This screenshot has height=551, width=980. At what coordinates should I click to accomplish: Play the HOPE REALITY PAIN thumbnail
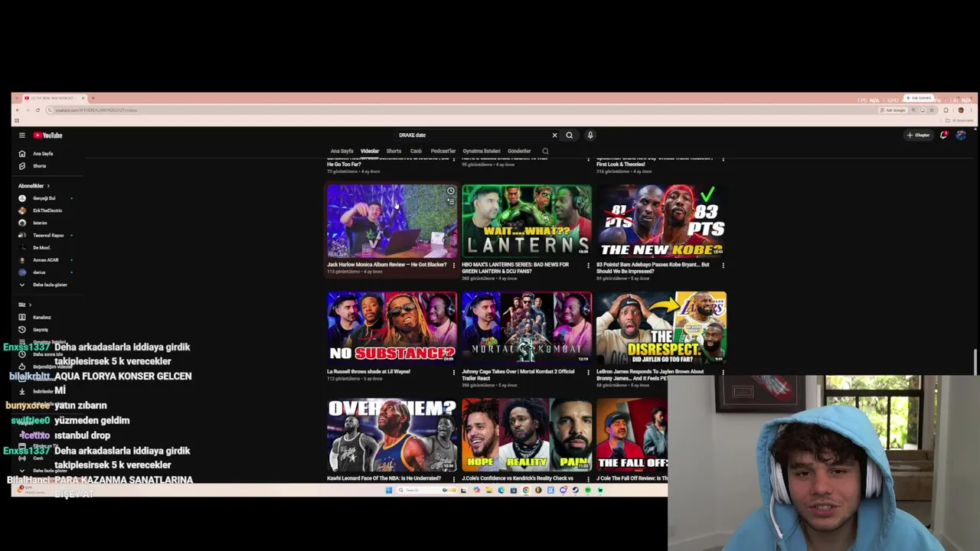[527, 435]
